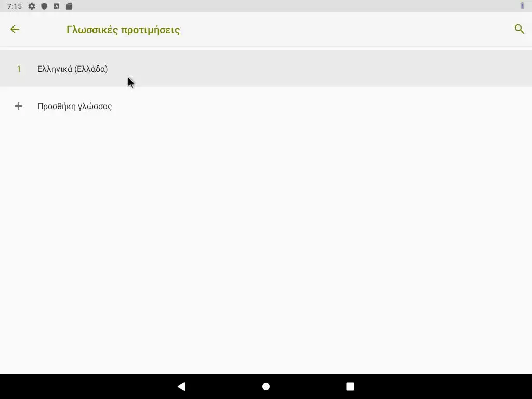Go back using the green arrow icon
Screen dimensions: 532x399
(x=15, y=29)
